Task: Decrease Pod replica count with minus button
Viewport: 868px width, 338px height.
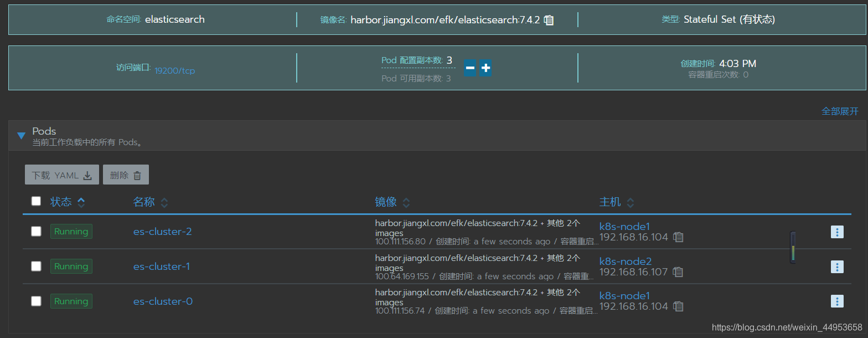Action: point(470,68)
